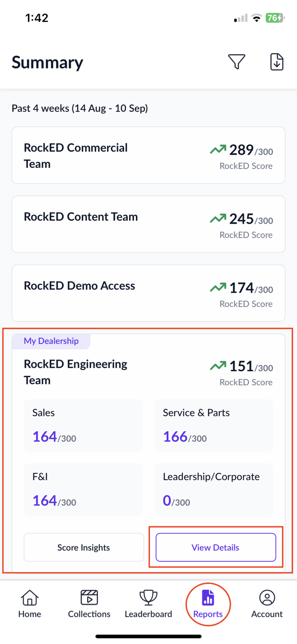Tap the download report icon
297x644 pixels.
(x=276, y=62)
